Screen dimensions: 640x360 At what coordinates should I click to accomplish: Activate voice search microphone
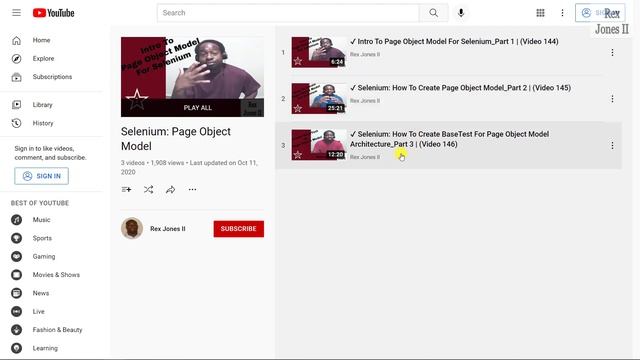tap(461, 13)
